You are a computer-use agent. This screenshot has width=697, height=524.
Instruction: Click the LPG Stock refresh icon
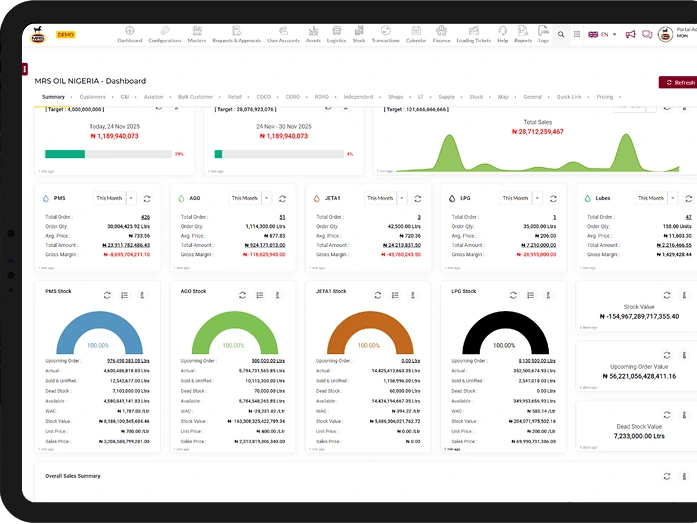[x=513, y=295]
